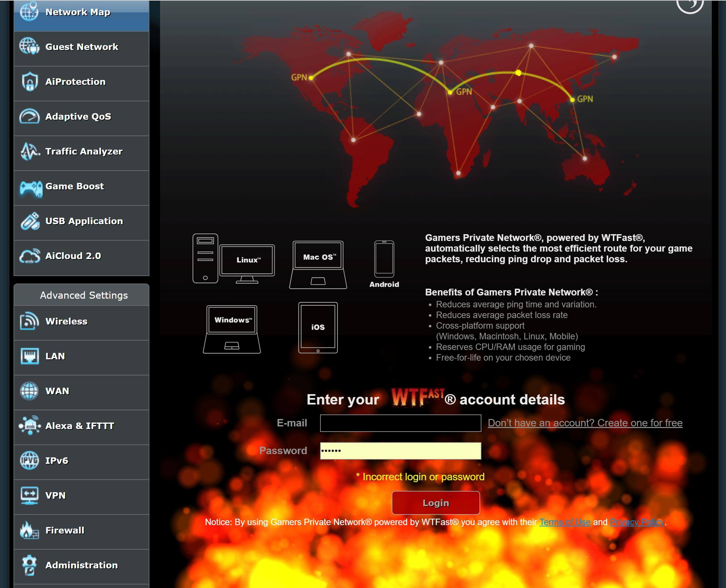726x588 pixels.
Task: Open the Administration menu entry
Action: click(82, 565)
